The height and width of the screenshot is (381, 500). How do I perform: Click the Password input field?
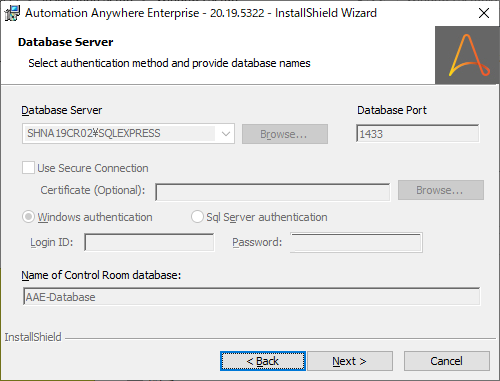pyautogui.click(x=356, y=242)
